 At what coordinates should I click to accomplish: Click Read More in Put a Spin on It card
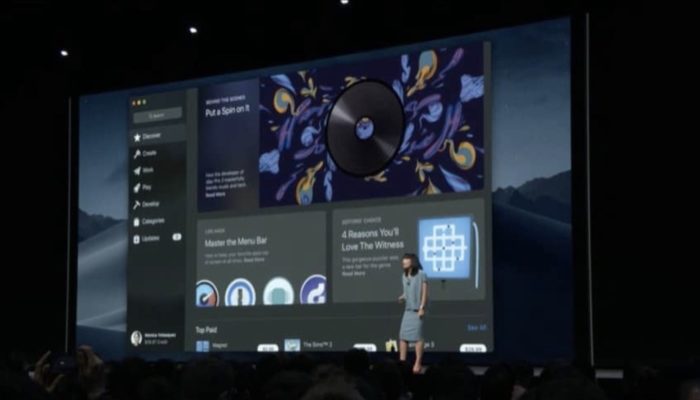[215, 195]
